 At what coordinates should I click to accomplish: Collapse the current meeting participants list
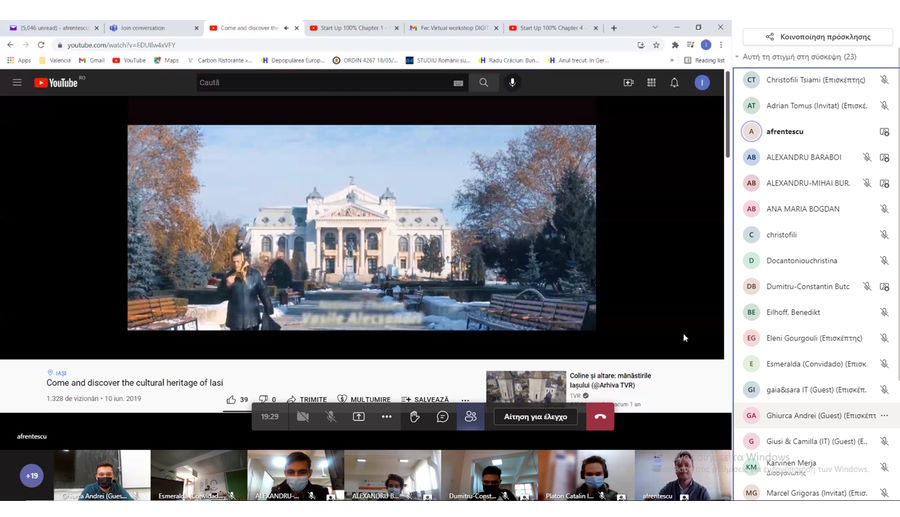click(x=737, y=57)
